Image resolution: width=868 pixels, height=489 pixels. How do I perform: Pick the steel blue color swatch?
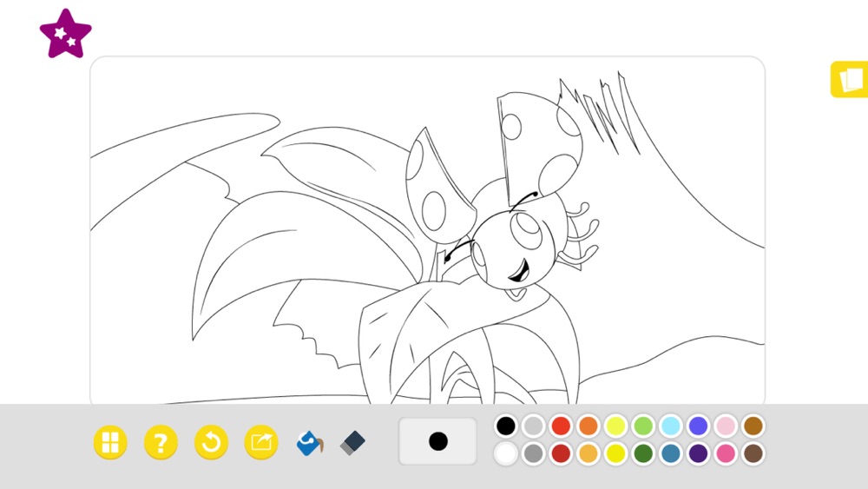[x=671, y=453]
